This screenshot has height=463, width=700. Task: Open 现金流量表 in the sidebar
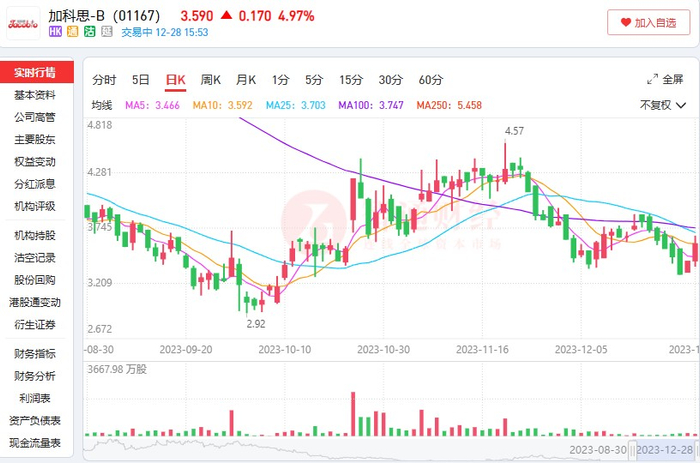[35, 443]
